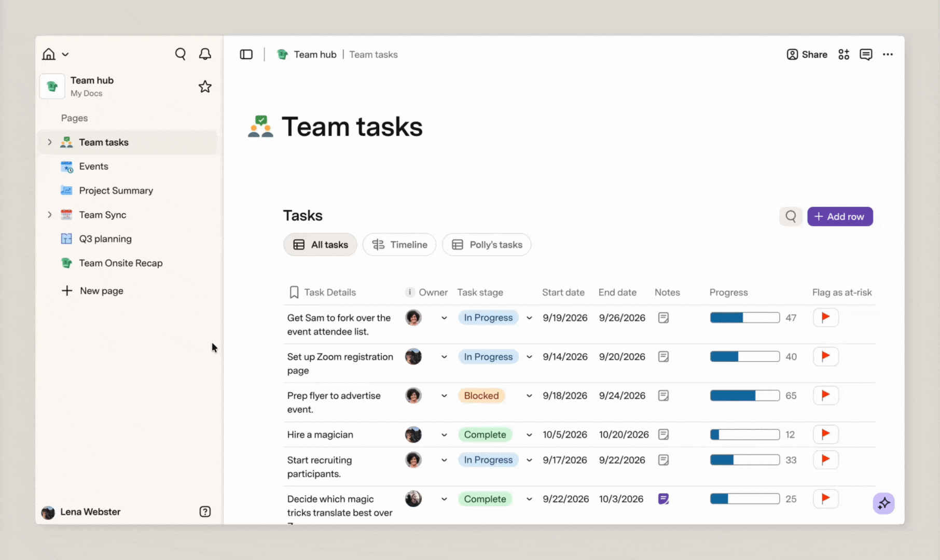Flag Get Sam to fork over task as at-risk
This screenshot has width=940, height=560.
click(826, 317)
